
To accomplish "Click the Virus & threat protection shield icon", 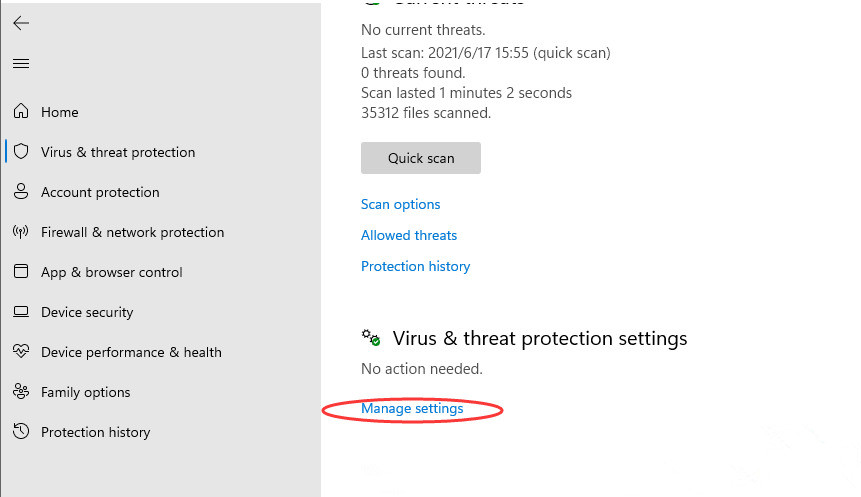I will tap(21, 152).
